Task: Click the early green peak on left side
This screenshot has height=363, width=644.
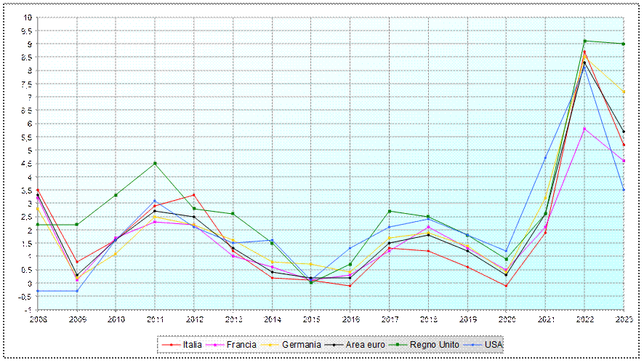Action: (x=155, y=163)
